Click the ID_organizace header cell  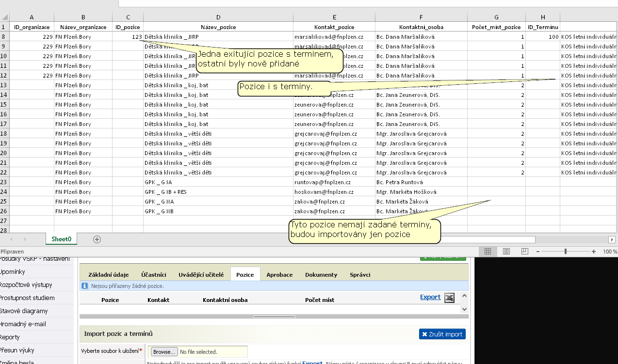click(x=32, y=27)
